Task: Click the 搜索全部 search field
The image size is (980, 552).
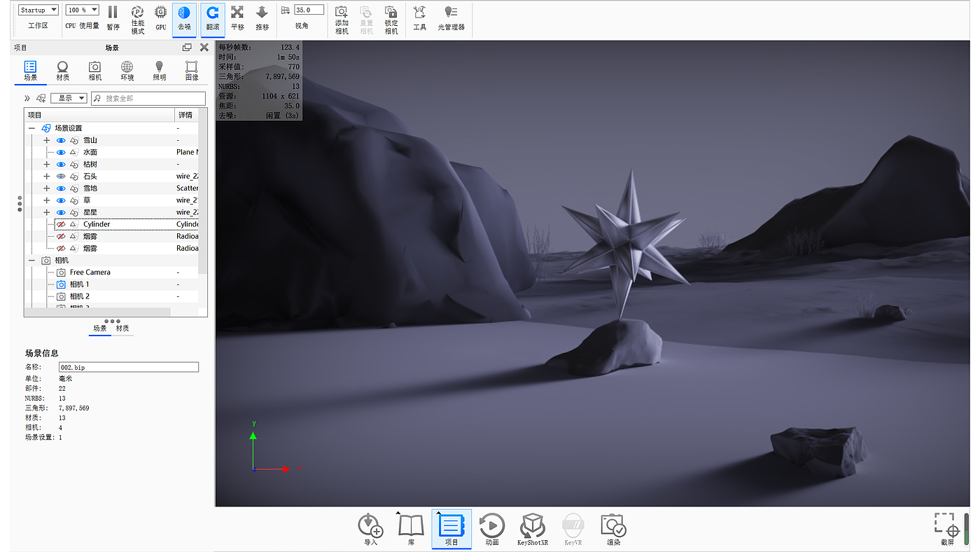Action: pyautogui.click(x=148, y=99)
